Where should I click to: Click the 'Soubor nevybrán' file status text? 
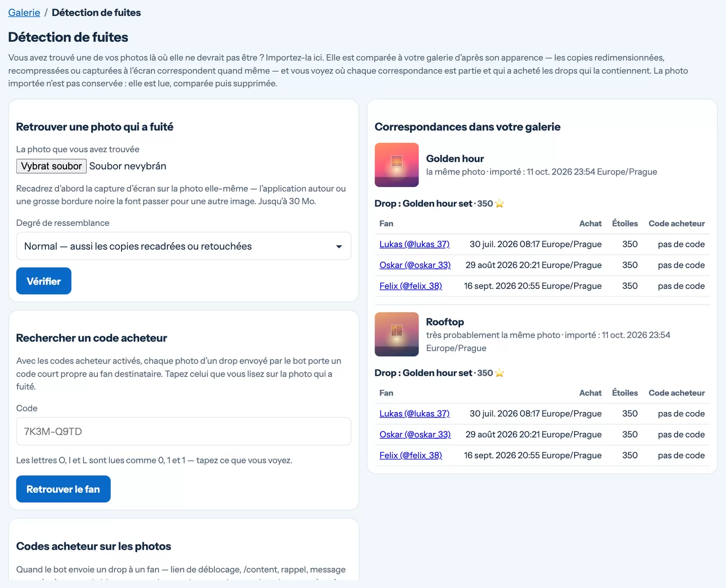[x=128, y=166]
